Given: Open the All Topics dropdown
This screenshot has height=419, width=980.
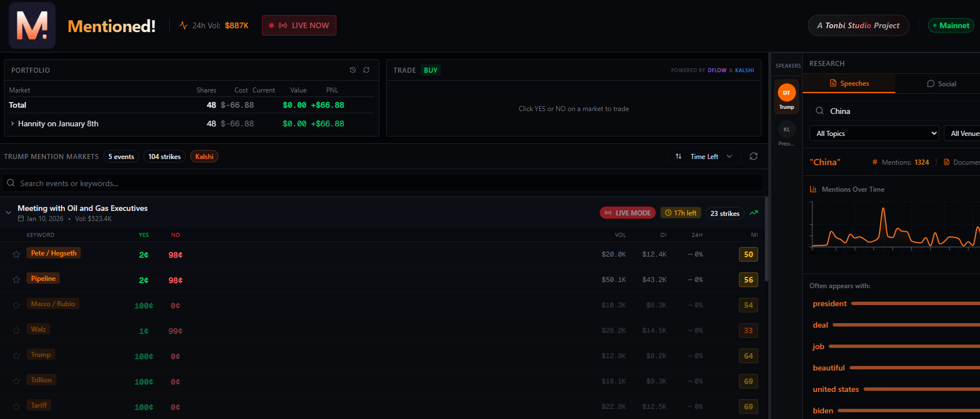Looking at the screenshot, I should coord(874,133).
